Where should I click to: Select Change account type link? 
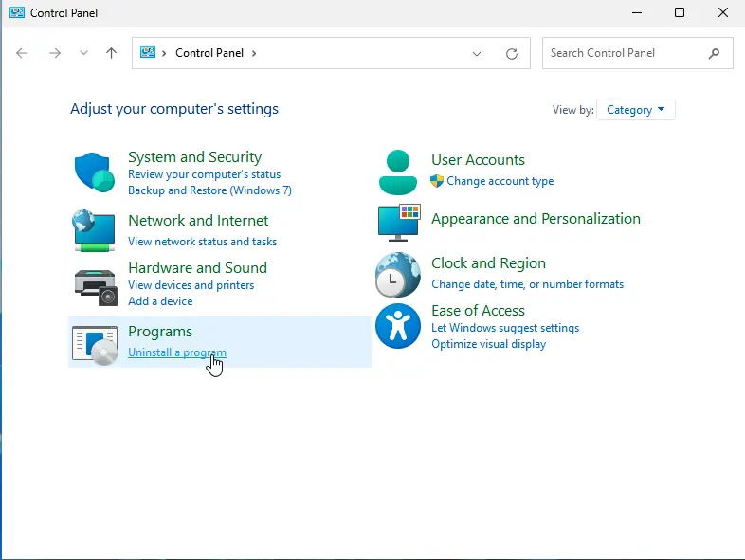(500, 181)
